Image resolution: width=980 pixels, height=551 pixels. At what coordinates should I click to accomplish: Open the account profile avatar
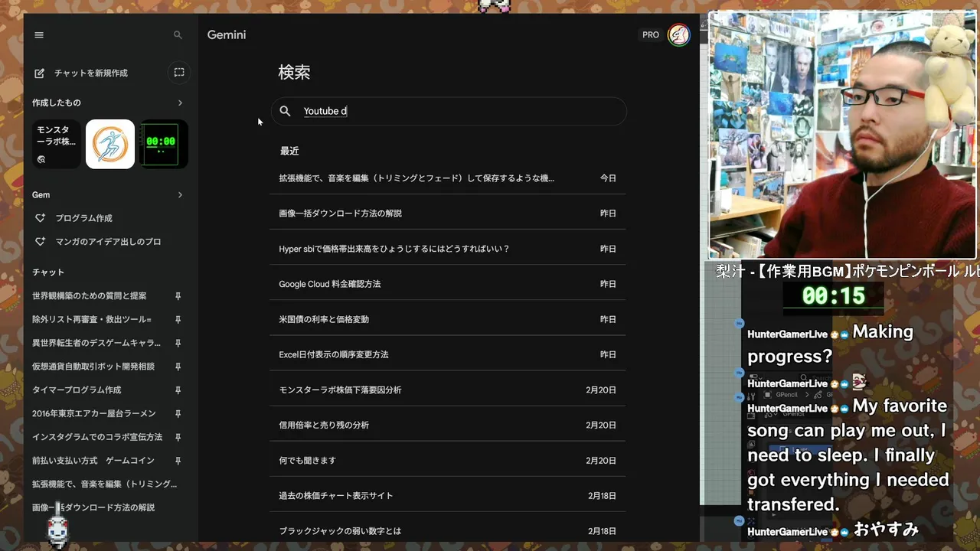pos(679,35)
